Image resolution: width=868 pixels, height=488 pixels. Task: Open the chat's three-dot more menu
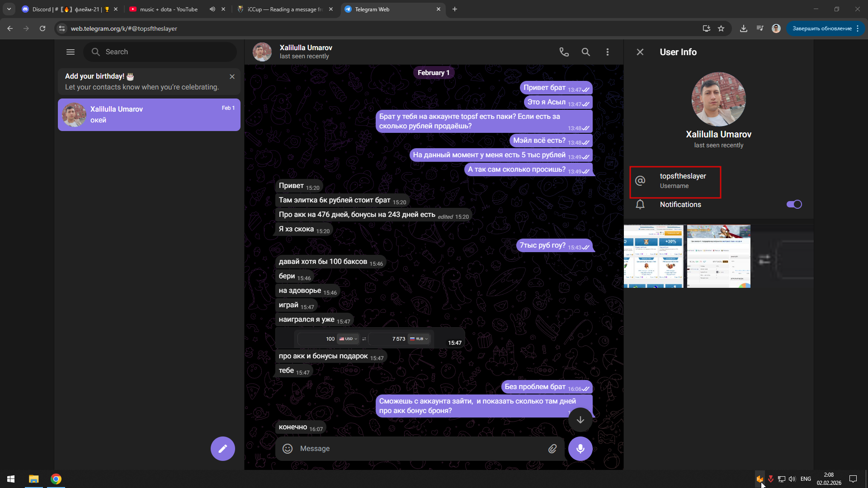pos(607,52)
